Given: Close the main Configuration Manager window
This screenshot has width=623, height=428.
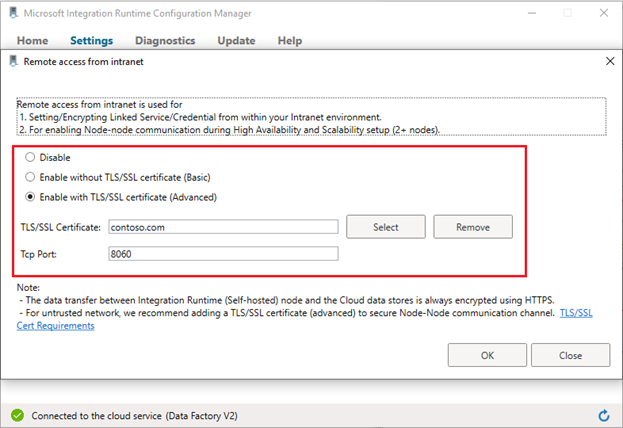Looking at the screenshot, I should click(x=604, y=13).
